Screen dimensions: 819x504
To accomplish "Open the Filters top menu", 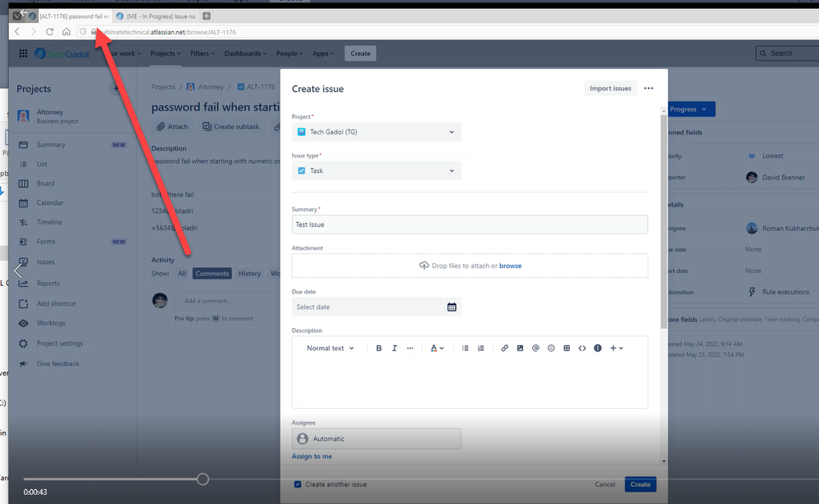I will pos(202,53).
